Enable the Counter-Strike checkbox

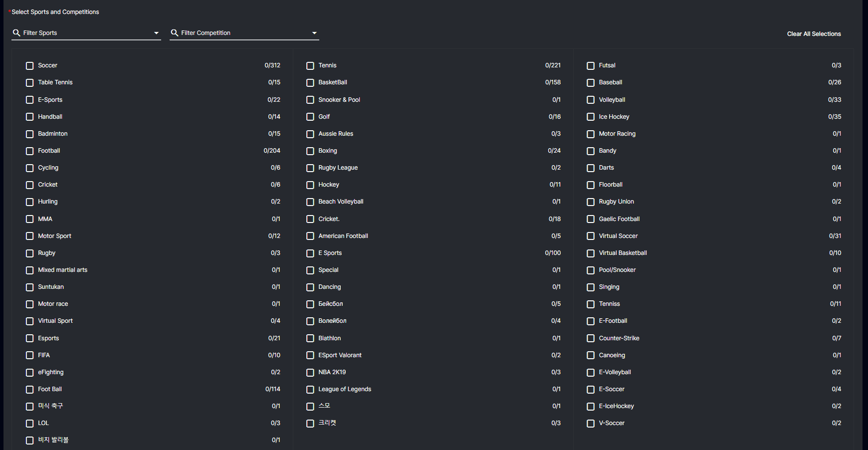(591, 338)
